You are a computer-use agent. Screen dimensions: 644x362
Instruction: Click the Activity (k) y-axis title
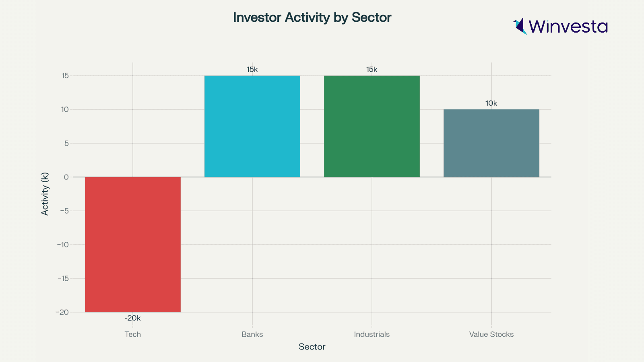45,194
